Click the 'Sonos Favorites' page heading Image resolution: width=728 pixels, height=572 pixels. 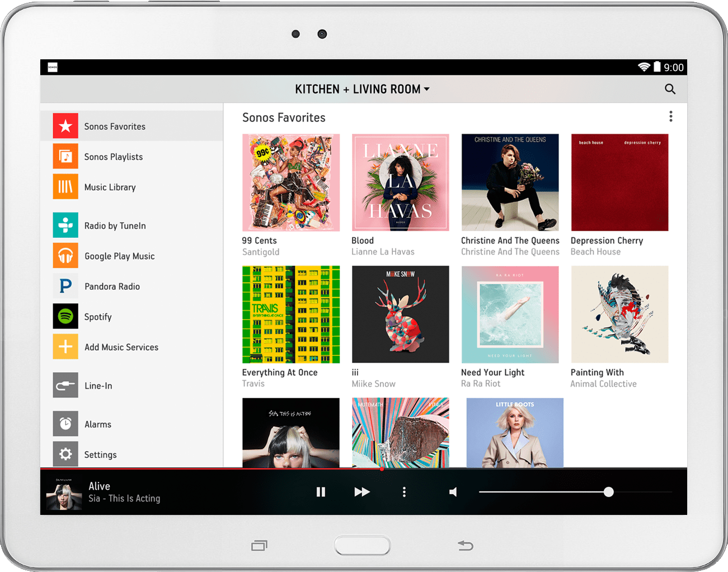point(284,118)
